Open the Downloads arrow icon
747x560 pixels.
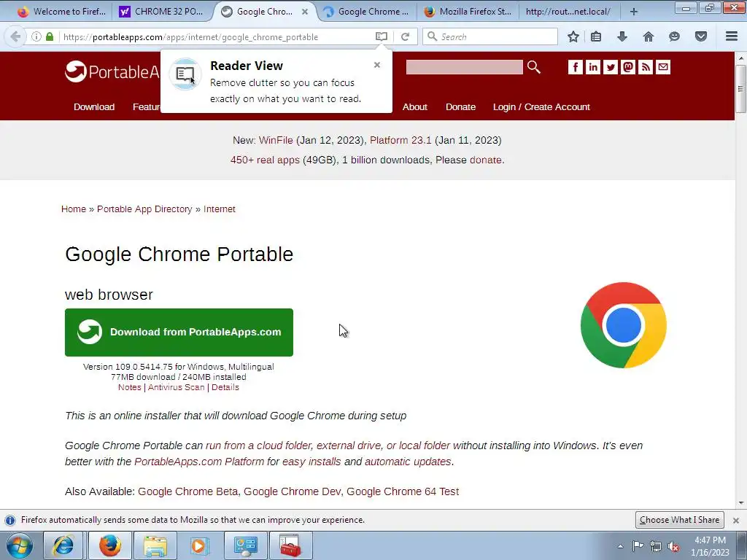[x=622, y=36]
